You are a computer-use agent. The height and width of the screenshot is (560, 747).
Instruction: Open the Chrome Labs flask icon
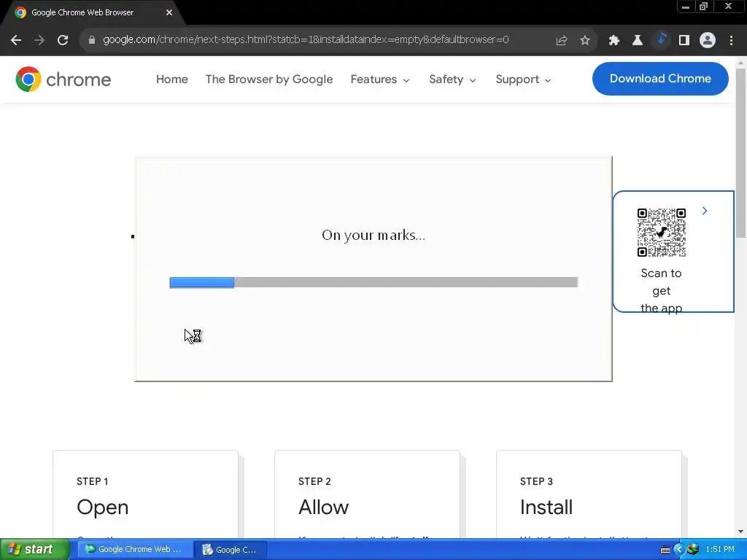[x=638, y=41]
